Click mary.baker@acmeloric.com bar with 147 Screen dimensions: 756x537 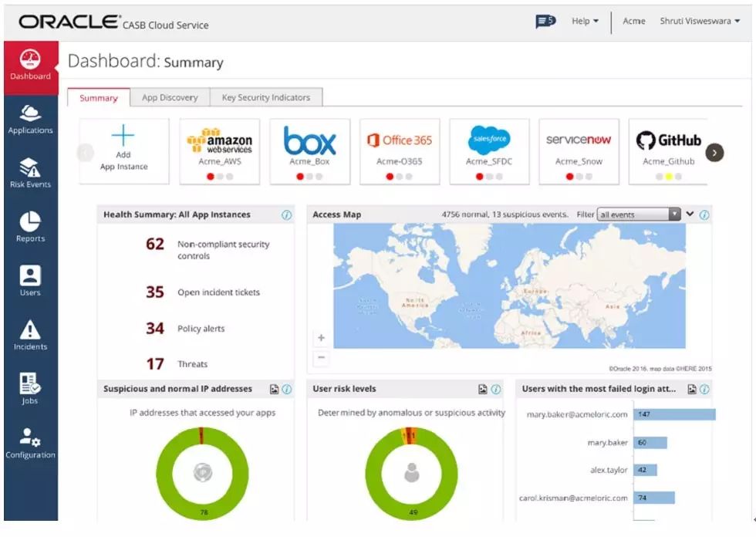click(674, 414)
